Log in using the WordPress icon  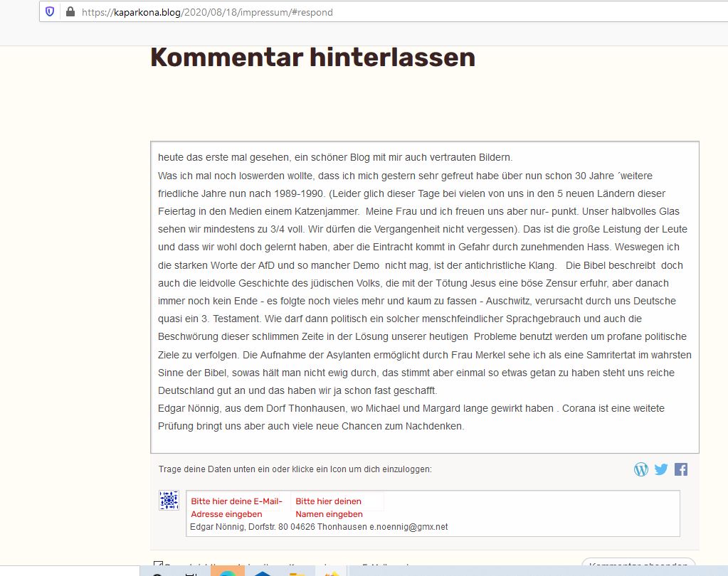tap(641, 469)
